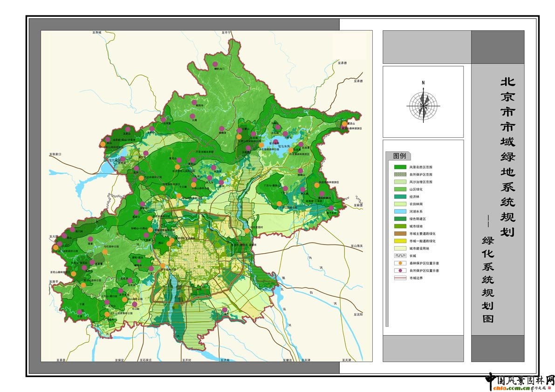The width and height of the screenshot is (555, 392).
Task: Click the orange marker beside 雾灵山
Action: (344, 124)
